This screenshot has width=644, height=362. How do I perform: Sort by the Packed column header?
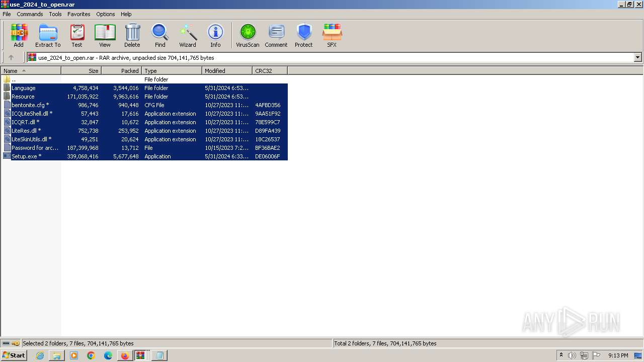tap(122, 71)
